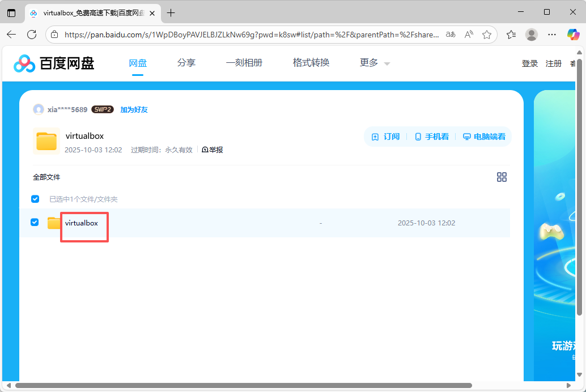Click the Baidu Netdisk logo
Image resolution: width=586 pixels, height=392 pixels.
[x=54, y=63]
